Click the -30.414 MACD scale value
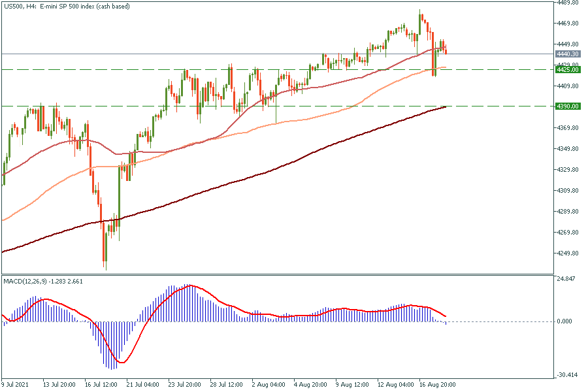Viewport: 588px width, 392px height. (566, 375)
